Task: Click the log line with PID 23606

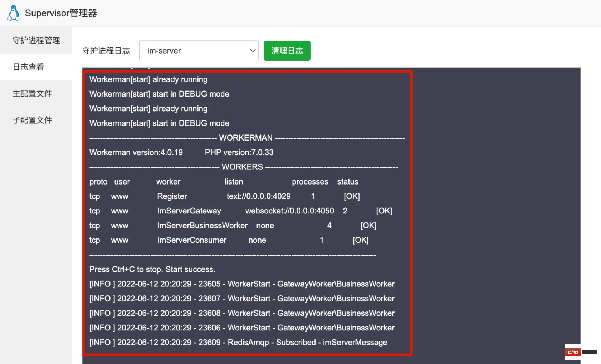Action: [242, 328]
